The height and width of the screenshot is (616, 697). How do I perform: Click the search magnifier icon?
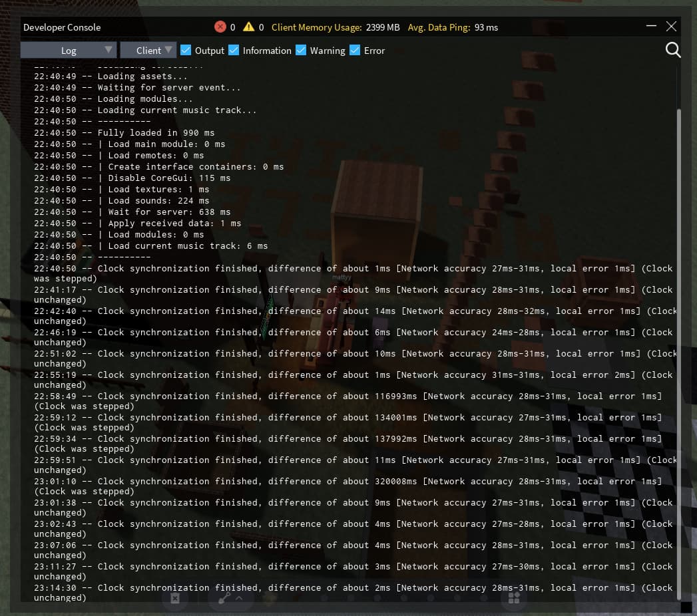(x=672, y=50)
